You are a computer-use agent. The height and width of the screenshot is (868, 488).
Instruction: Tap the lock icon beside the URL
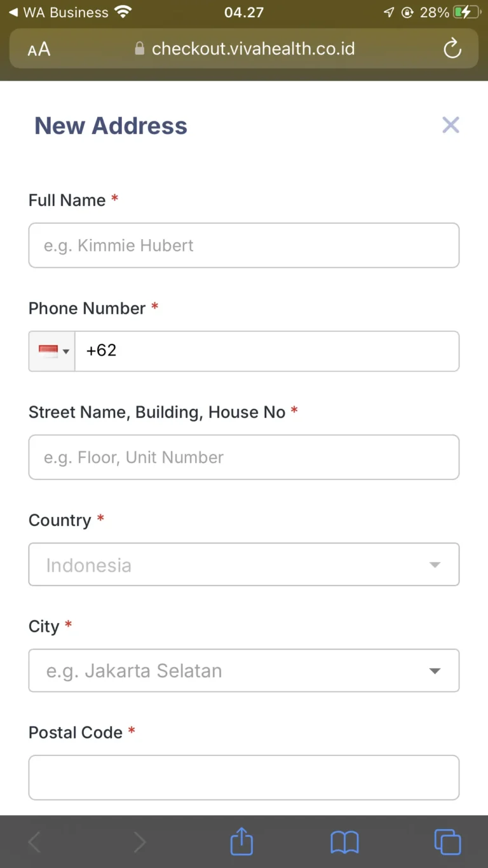pyautogui.click(x=140, y=49)
